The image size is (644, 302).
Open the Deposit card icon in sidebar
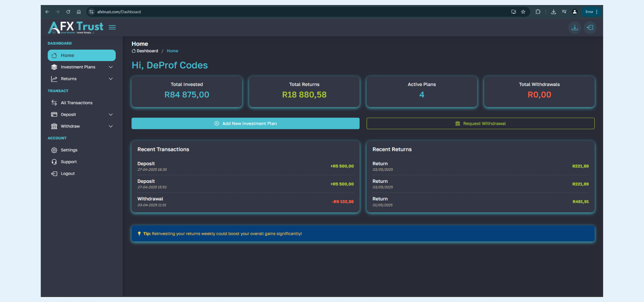54,114
